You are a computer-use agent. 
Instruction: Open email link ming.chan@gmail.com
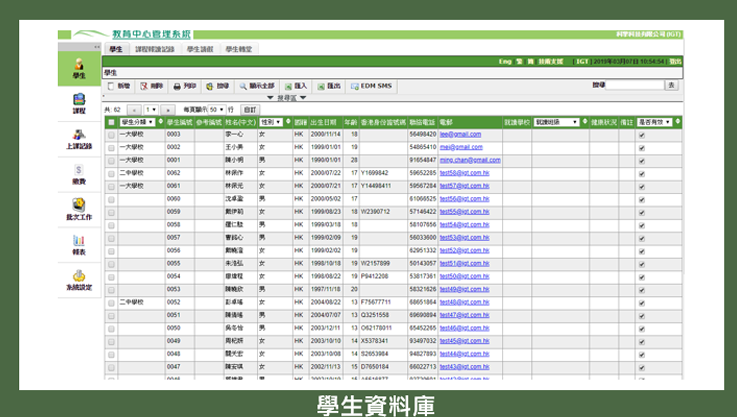click(470, 160)
